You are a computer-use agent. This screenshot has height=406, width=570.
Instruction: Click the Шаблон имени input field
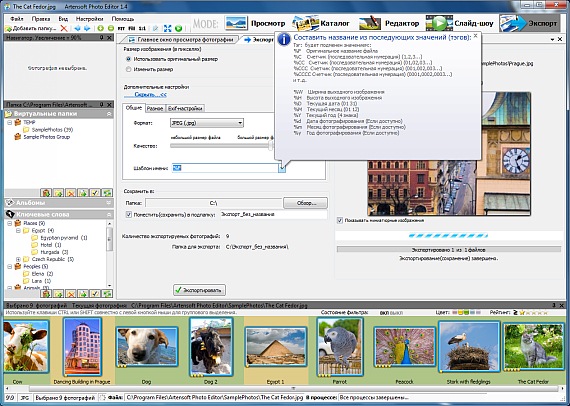coord(225,168)
